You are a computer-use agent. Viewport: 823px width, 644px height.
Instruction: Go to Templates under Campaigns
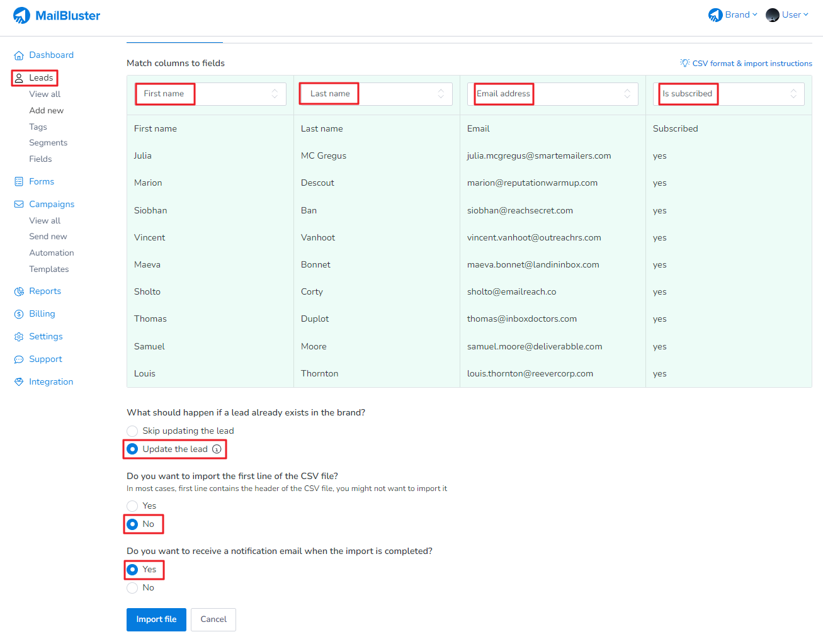tap(48, 269)
